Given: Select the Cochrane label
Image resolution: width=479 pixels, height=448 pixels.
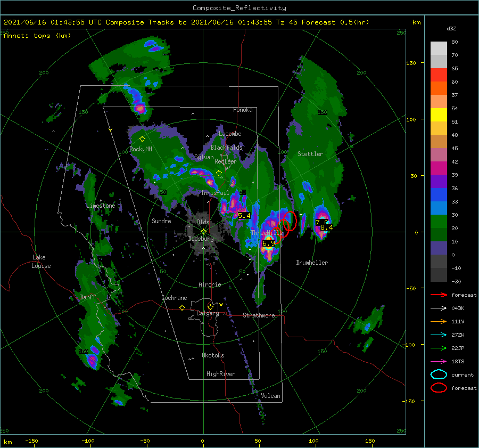Looking at the screenshot, I should (x=174, y=298).
